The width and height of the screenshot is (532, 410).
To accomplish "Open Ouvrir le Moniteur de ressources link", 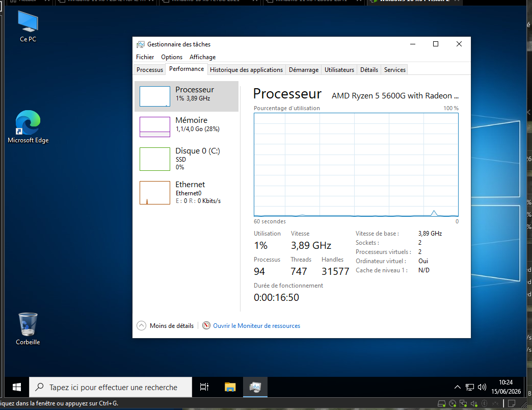I will (x=256, y=326).
